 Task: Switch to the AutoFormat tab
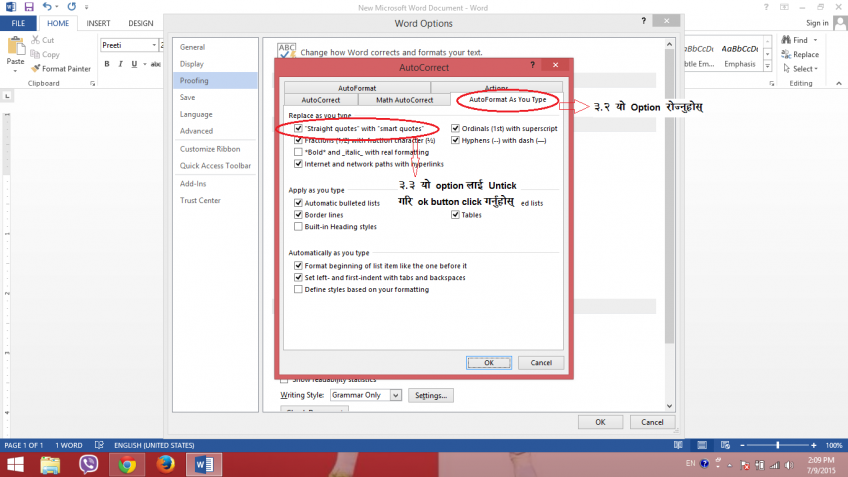pos(357,88)
